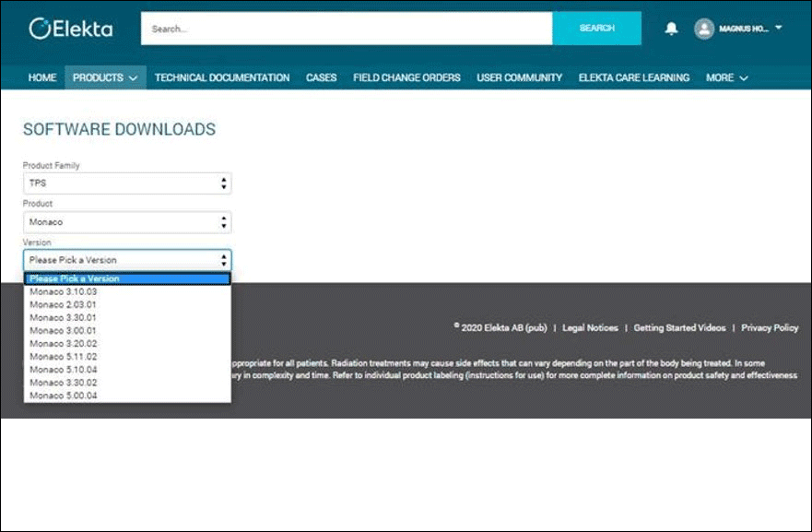Select Monaco 2.03.01
The width and height of the screenshot is (812, 532).
(127, 304)
